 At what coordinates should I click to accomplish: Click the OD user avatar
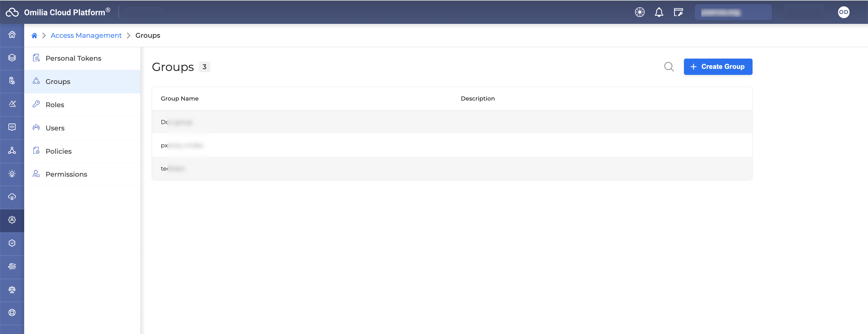844,12
